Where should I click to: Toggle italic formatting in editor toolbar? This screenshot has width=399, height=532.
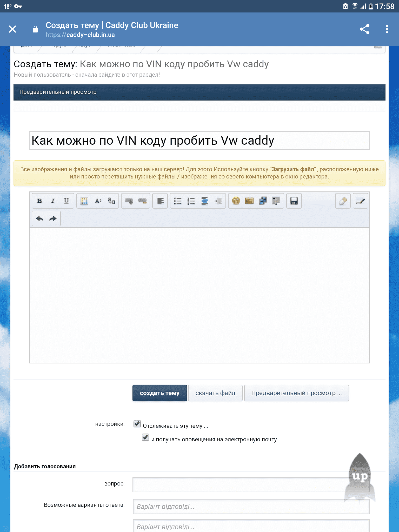pos(53,201)
